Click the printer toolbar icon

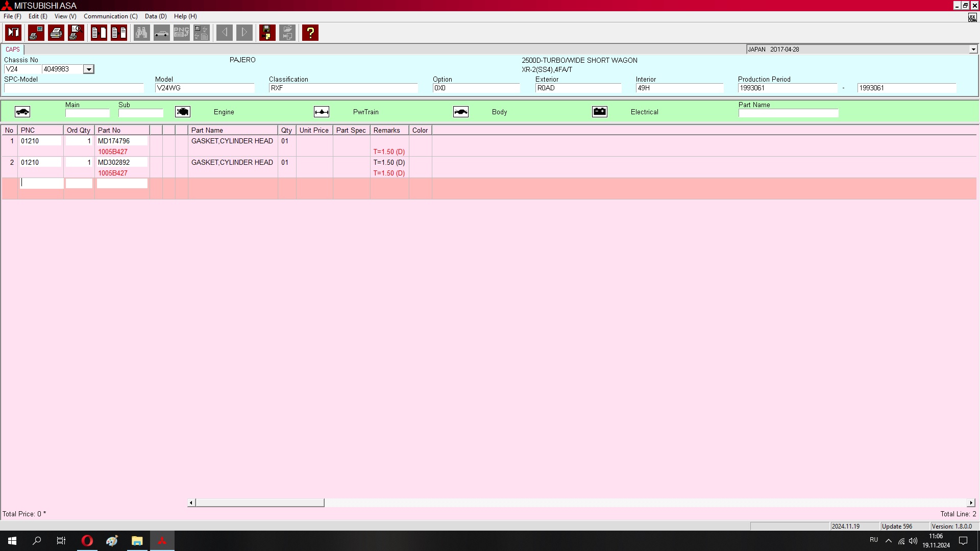point(56,33)
